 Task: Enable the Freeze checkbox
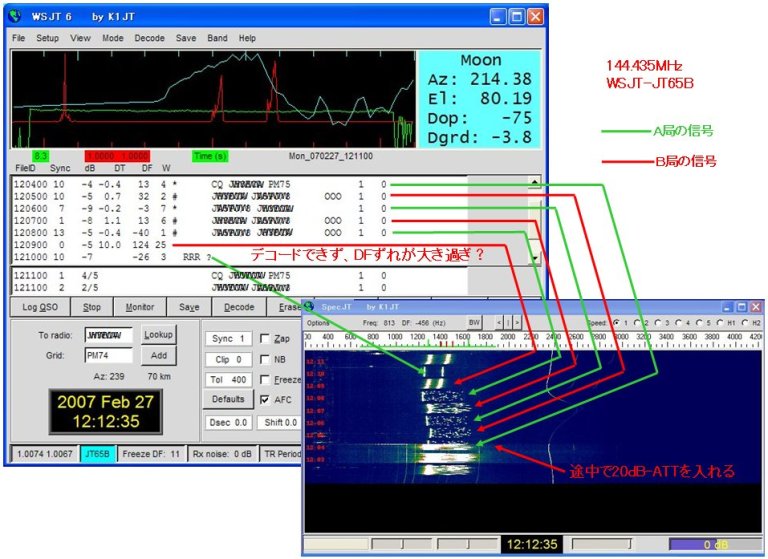click(265, 380)
